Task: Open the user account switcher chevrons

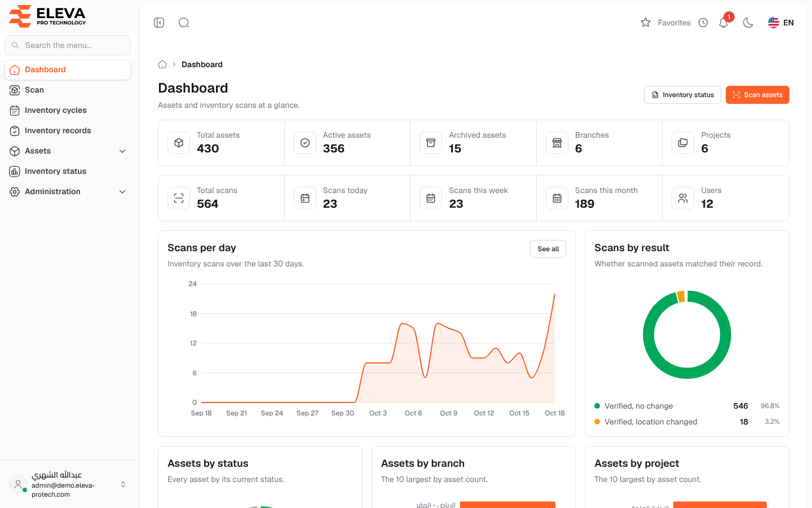Action: coord(123,484)
